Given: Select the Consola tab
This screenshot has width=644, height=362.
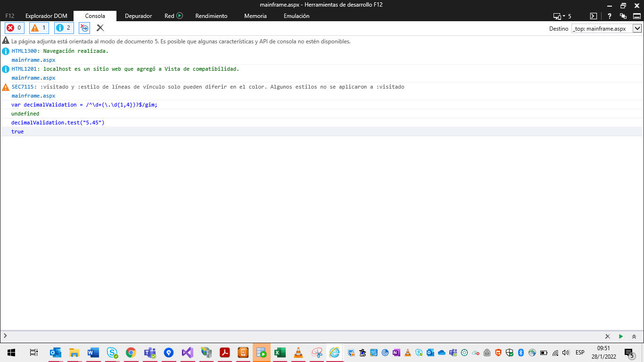Looking at the screenshot, I should coord(95,16).
